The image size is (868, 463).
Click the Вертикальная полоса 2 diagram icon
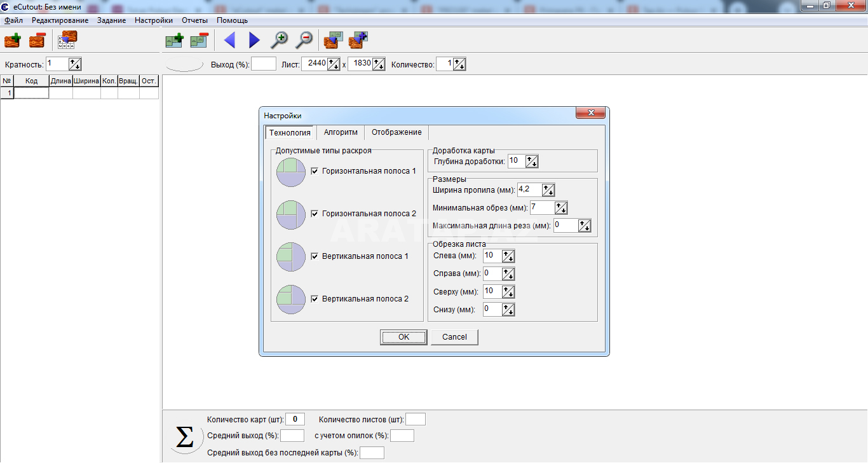click(291, 300)
